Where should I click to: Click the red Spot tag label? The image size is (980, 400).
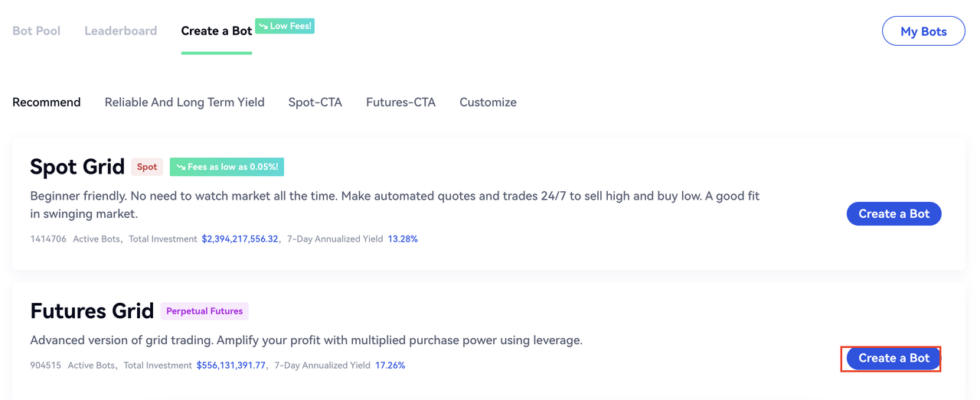pyautogui.click(x=147, y=167)
